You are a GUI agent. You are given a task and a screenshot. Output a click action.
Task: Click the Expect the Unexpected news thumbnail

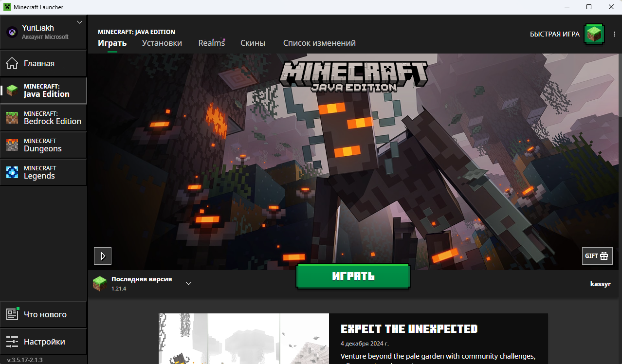tap(244, 339)
